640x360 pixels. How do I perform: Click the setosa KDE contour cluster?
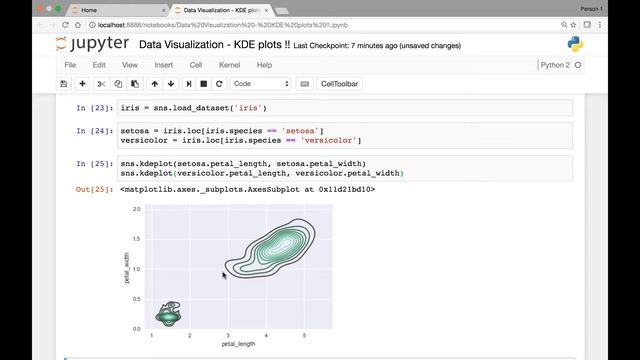pos(168,314)
